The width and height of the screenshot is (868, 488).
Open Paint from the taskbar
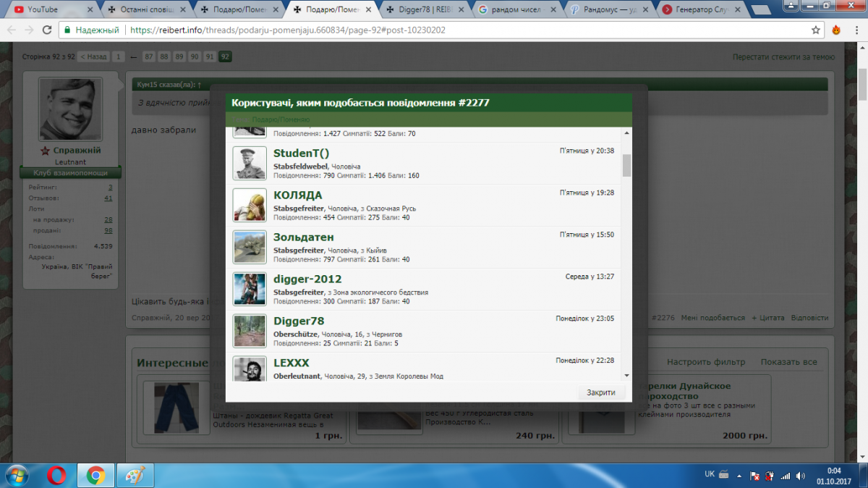[x=135, y=476]
